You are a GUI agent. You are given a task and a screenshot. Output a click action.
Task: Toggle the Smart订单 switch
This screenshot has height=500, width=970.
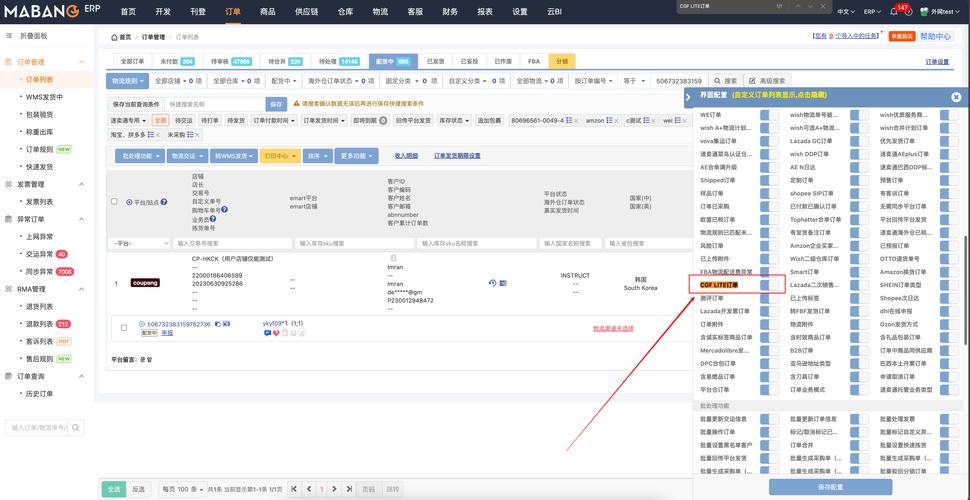(x=859, y=272)
